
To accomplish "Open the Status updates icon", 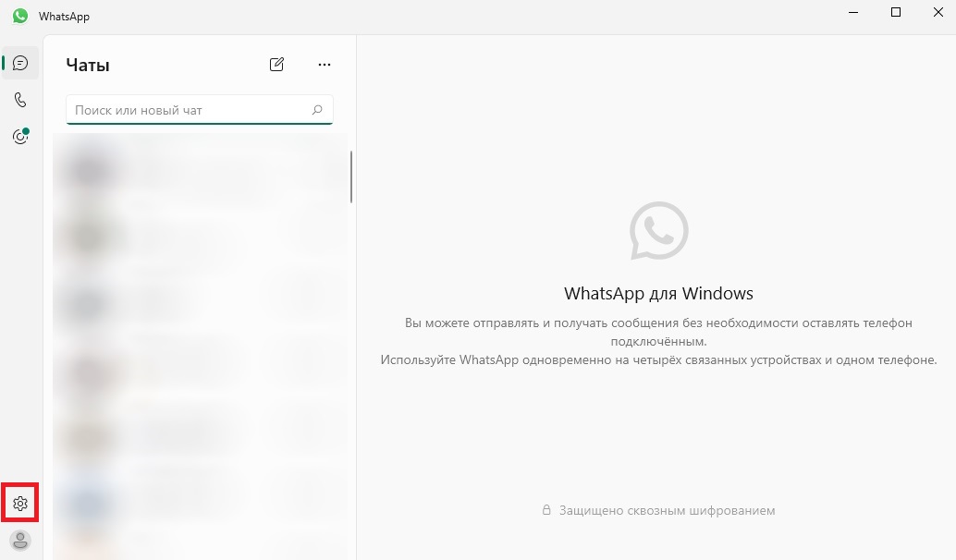I will (x=20, y=136).
